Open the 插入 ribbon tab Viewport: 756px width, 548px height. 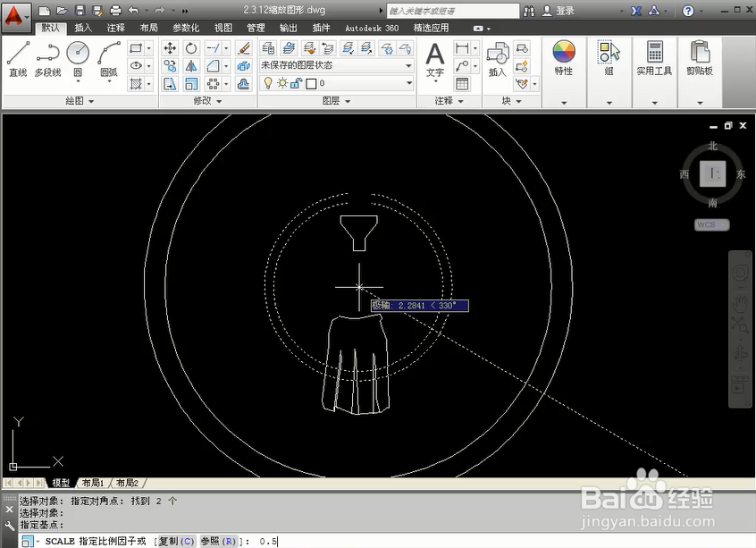point(83,28)
